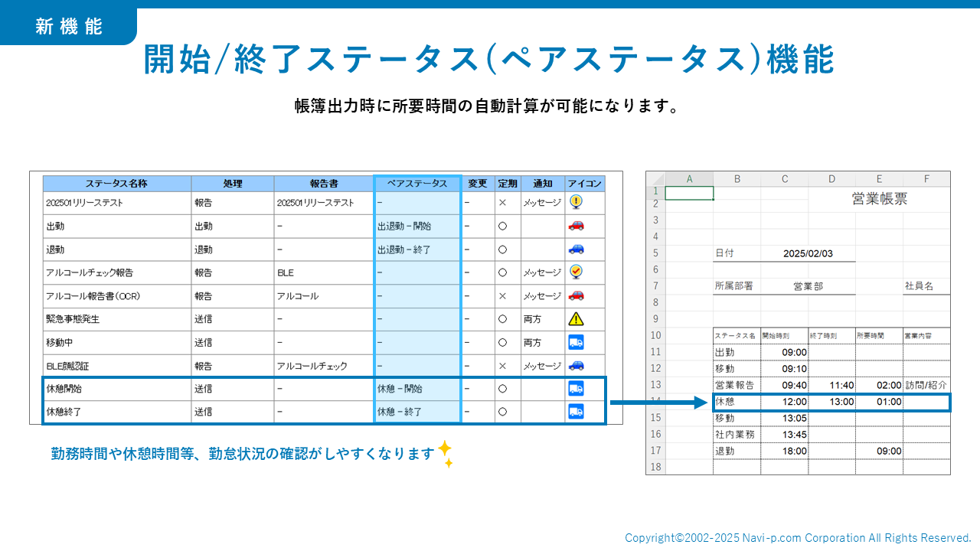980x551 pixels.
Task: Select Excel column header F
Action: [x=926, y=179]
